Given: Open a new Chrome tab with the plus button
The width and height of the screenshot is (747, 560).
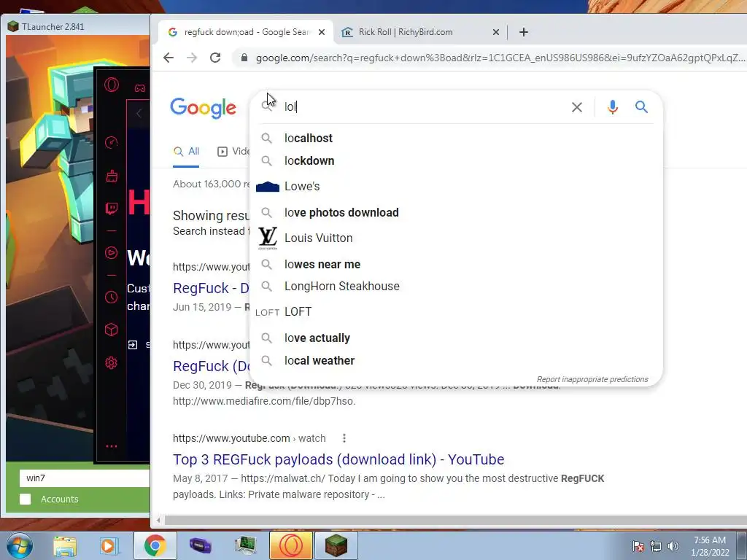Looking at the screenshot, I should point(524,32).
